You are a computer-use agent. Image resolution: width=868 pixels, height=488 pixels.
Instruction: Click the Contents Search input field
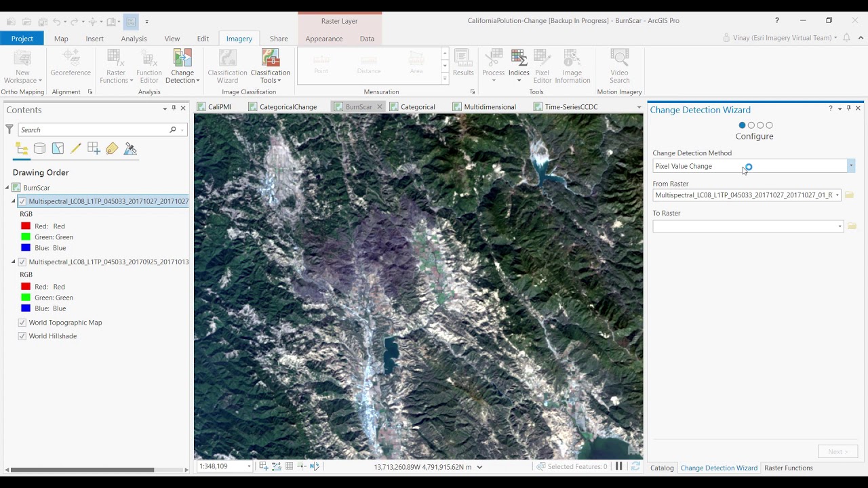pos(95,129)
